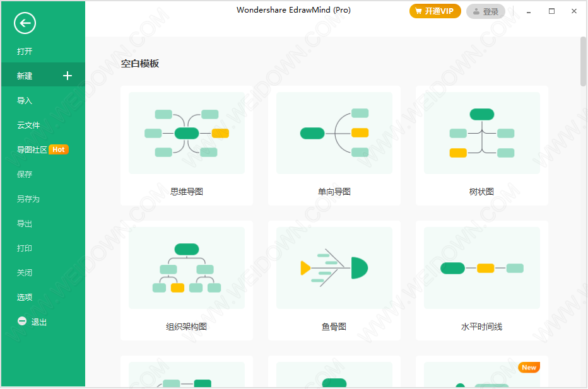Viewport: 588px width, 389px height.
Task: Click 导出 in the left menu
Action: [25, 224]
